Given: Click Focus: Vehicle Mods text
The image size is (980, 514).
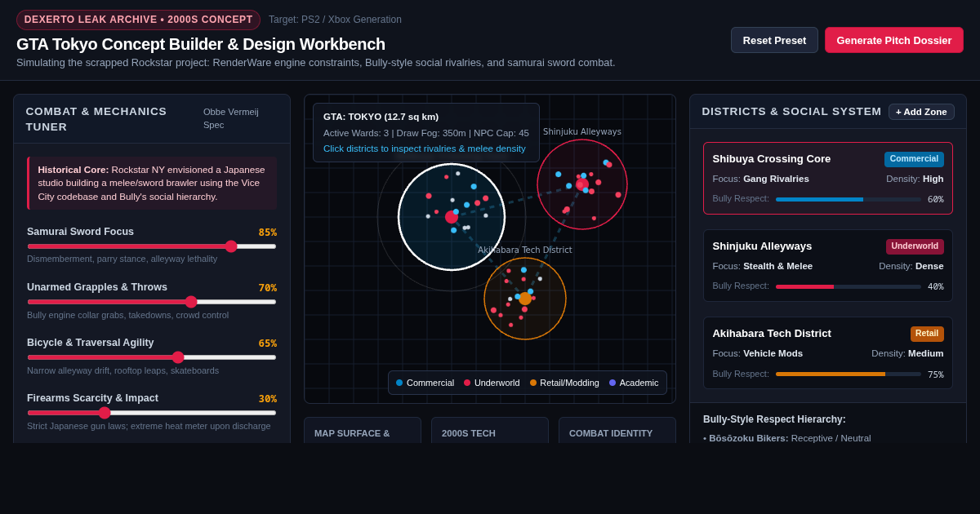Looking at the screenshot, I should [x=757, y=353].
